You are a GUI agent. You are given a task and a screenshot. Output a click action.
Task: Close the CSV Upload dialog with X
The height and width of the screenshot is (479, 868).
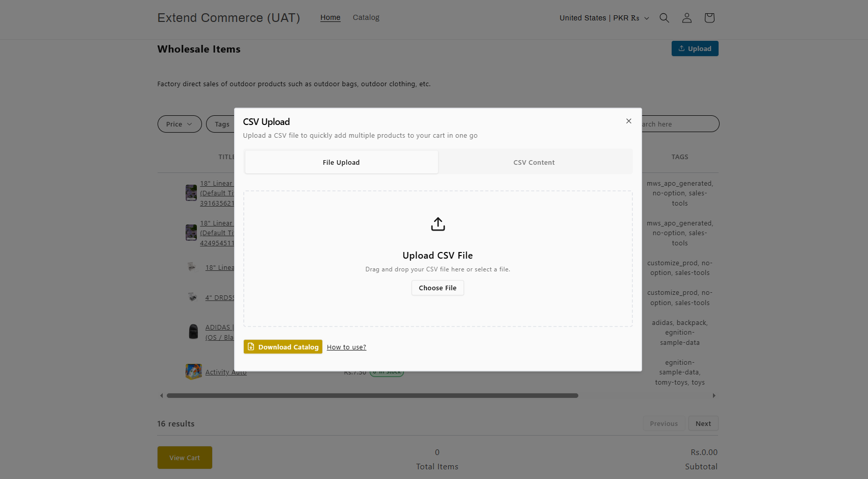click(x=629, y=121)
